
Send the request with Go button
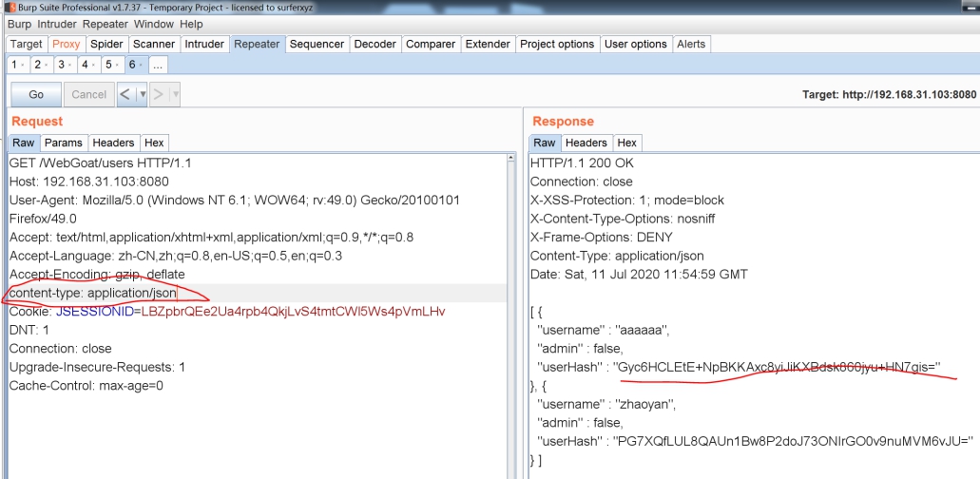[36, 94]
